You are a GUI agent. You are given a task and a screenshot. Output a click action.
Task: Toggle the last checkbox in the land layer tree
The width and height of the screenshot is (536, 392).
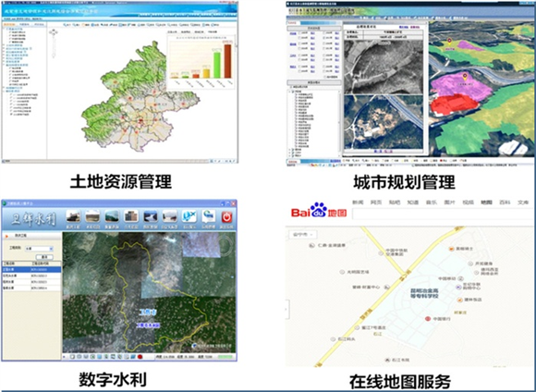(x=11, y=115)
